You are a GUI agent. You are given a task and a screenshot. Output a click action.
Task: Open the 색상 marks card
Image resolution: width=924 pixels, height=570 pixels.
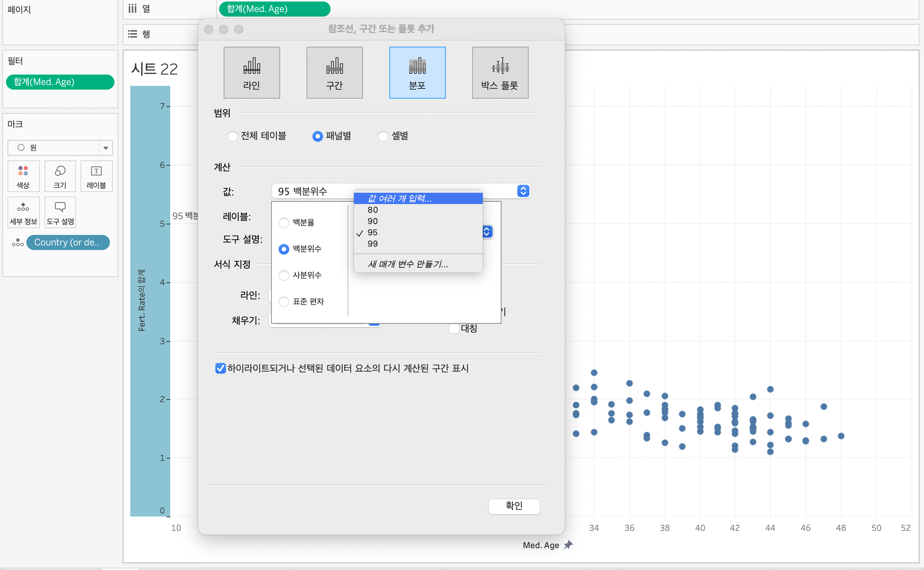[x=23, y=176]
